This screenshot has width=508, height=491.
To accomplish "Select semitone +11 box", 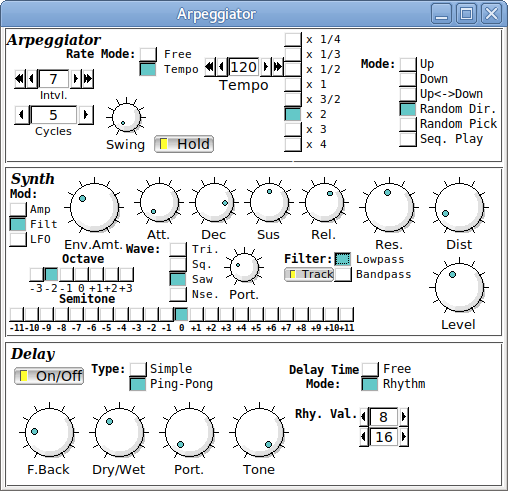I will [346, 314].
